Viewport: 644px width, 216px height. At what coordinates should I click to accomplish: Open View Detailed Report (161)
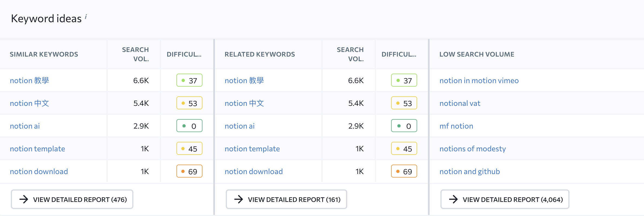tap(286, 199)
